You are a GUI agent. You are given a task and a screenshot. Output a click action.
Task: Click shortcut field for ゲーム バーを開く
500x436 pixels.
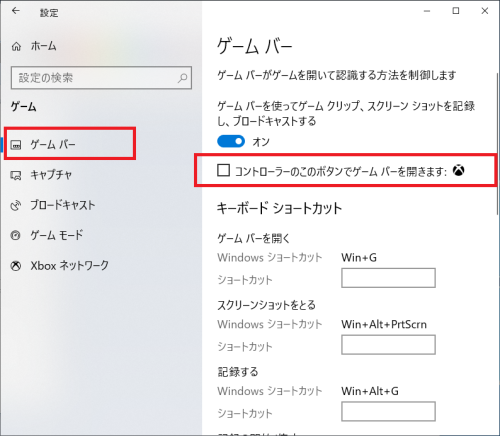[x=388, y=278]
